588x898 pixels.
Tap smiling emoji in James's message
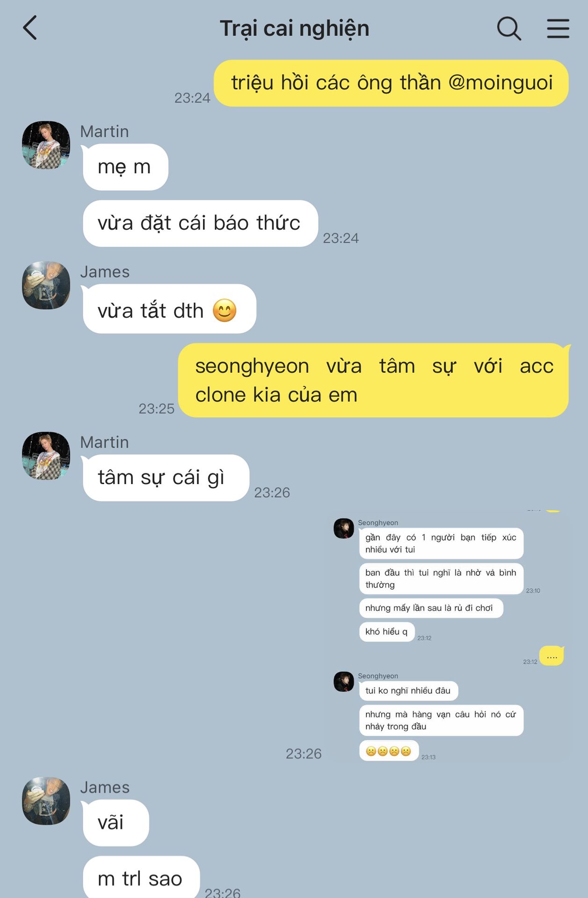tap(225, 310)
